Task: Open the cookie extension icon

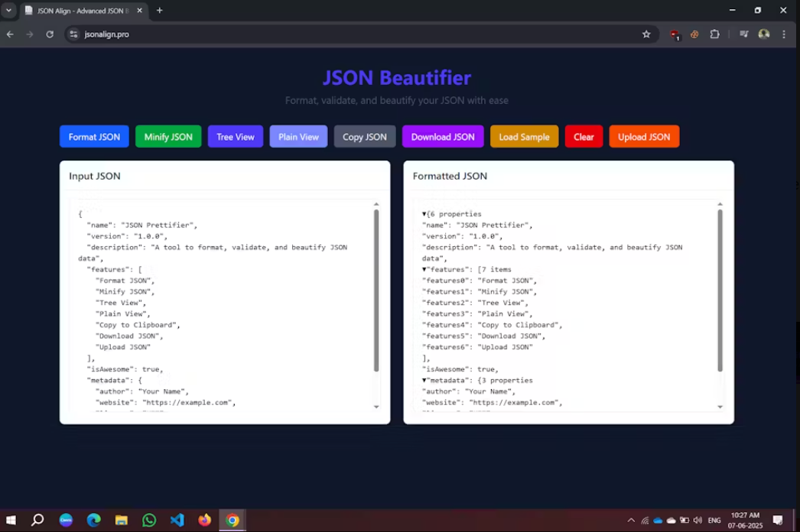Action: 694,34
